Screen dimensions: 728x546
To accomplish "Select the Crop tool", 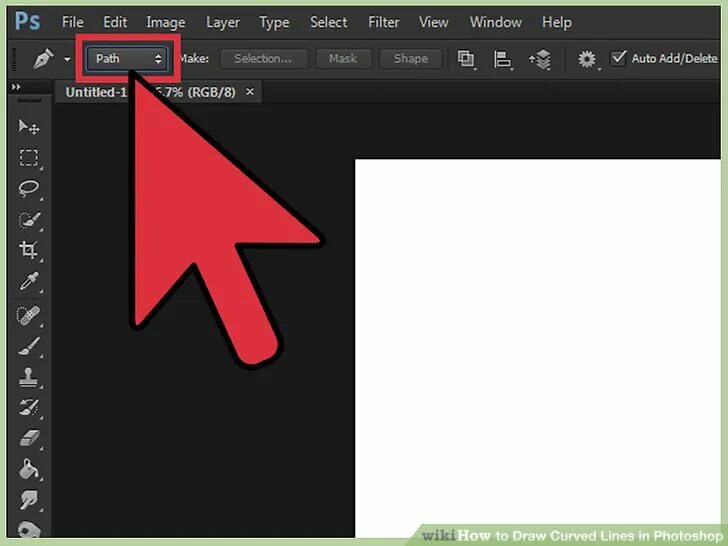I will tap(28, 250).
